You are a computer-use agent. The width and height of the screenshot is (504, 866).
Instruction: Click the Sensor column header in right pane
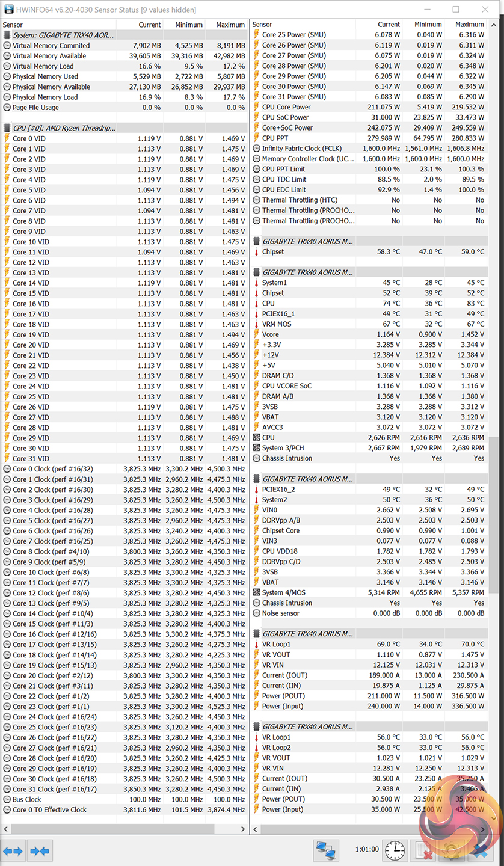tap(303, 25)
